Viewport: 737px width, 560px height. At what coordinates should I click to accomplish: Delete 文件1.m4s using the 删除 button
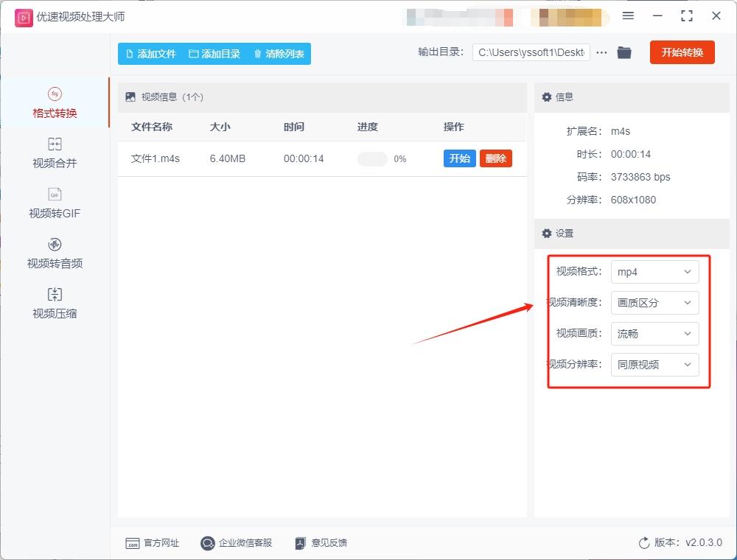pyautogui.click(x=495, y=158)
